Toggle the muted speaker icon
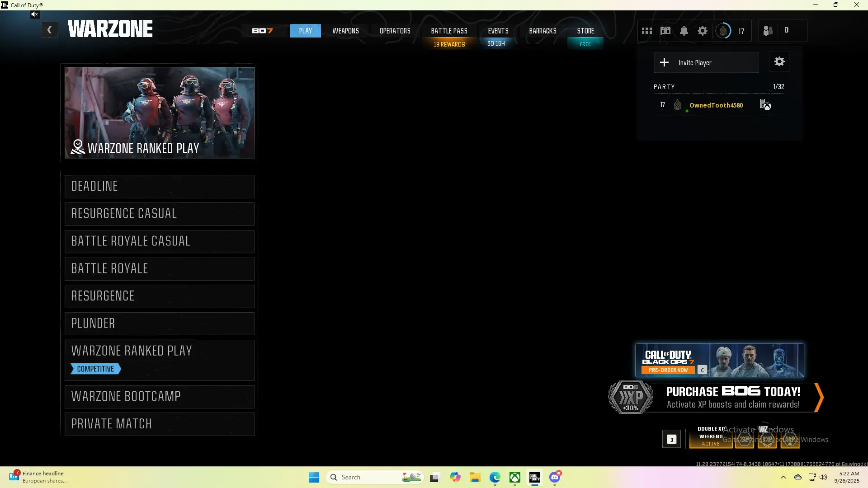This screenshot has width=868, height=488. point(34,14)
